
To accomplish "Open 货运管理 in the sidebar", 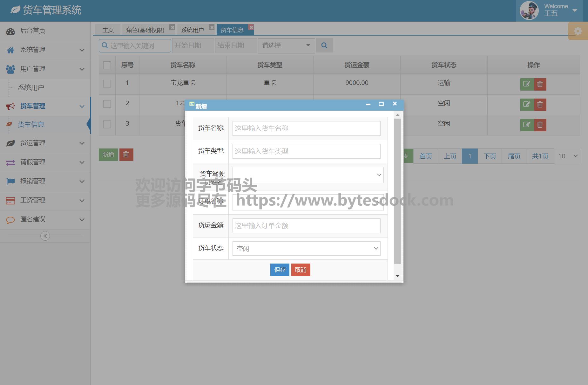I will [45, 143].
